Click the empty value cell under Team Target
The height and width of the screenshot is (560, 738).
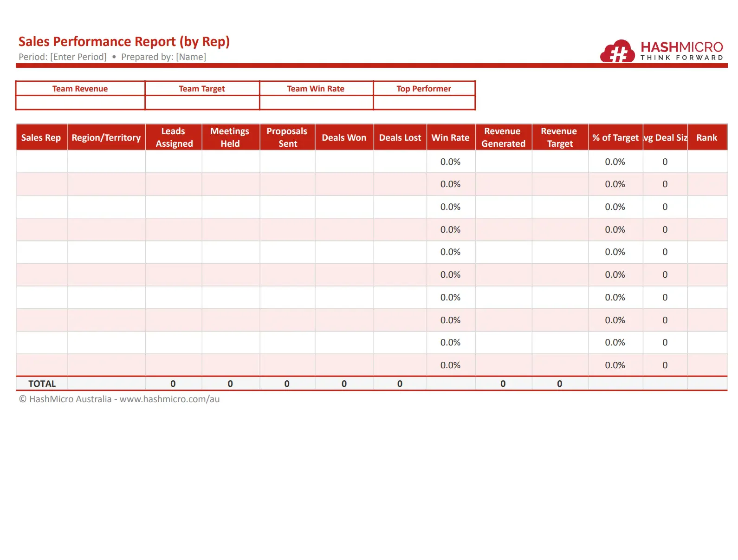pyautogui.click(x=202, y=103)
